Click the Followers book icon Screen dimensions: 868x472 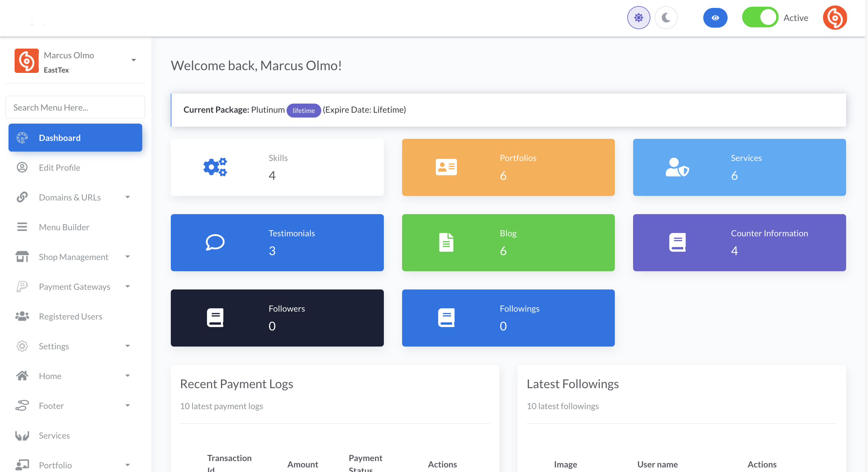[x=215, y=317]
